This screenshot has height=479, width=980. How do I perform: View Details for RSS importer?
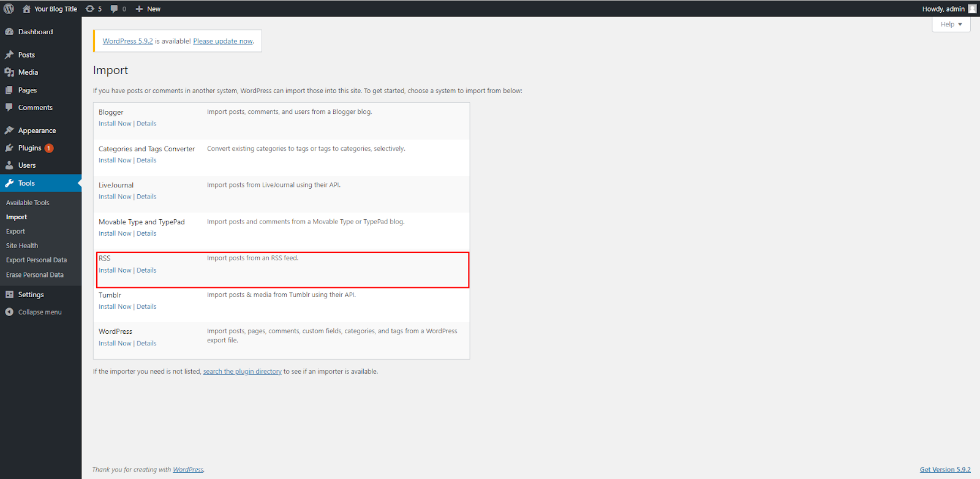146,270
